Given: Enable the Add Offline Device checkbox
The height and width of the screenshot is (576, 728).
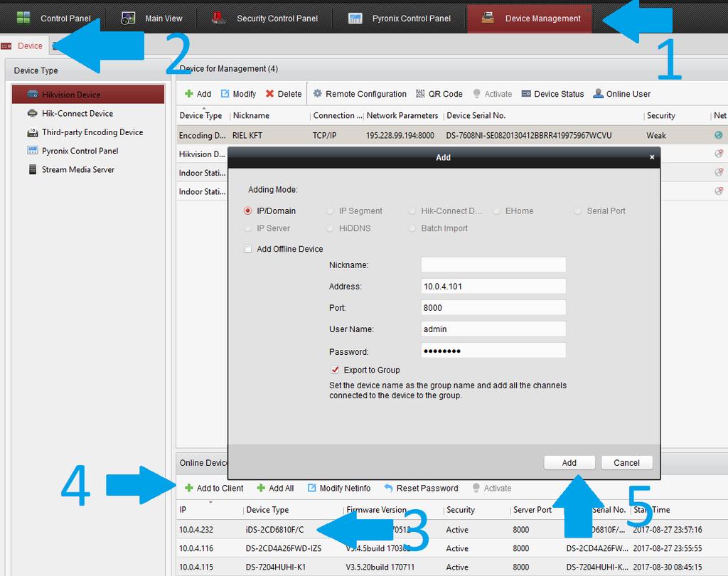Looking at the screenshot, I should coord(248,249).
